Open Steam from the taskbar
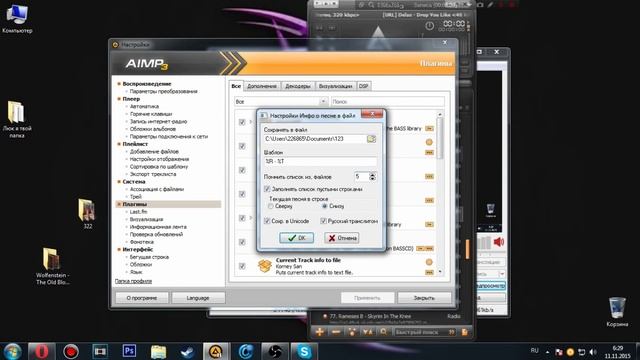 click(x=187, y=351)
